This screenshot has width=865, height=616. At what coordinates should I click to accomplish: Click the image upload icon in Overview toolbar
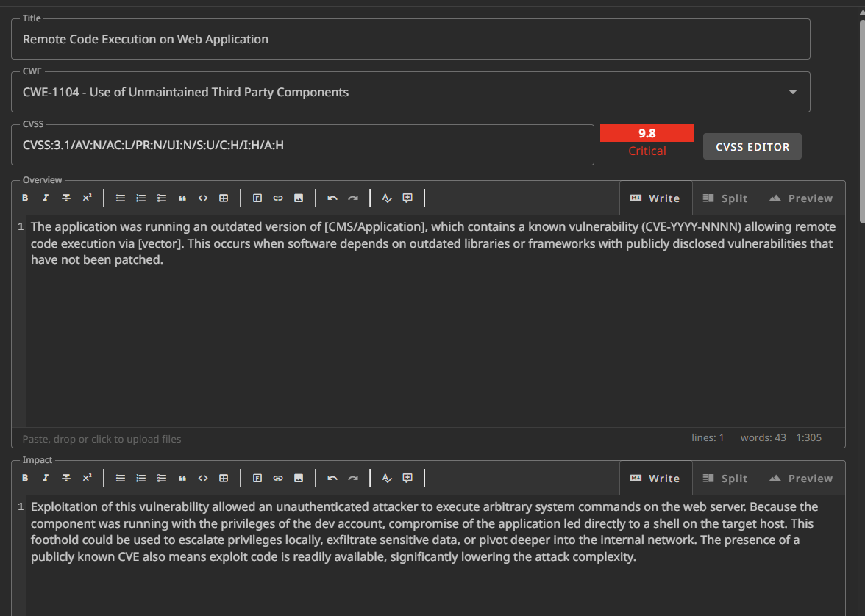click(299, 198)
